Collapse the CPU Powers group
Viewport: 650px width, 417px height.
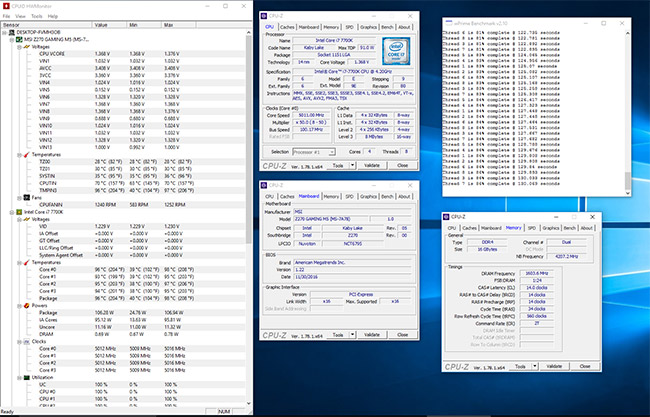click(19, 305)
